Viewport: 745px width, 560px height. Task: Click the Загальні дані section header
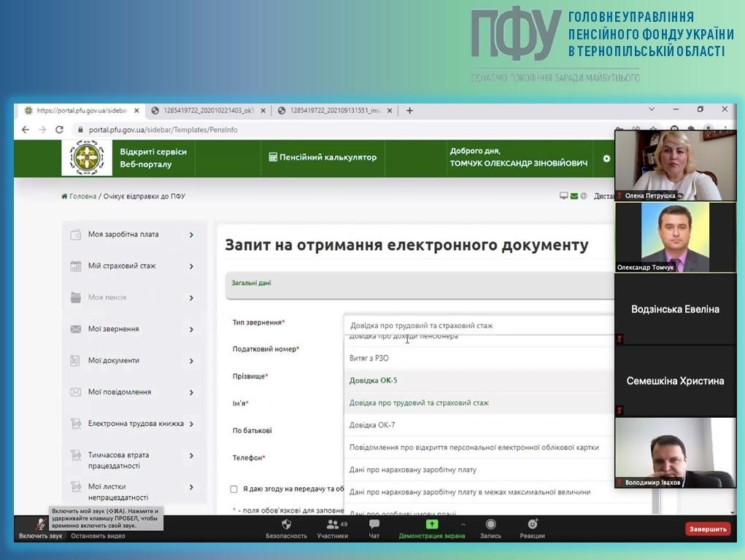420,284
